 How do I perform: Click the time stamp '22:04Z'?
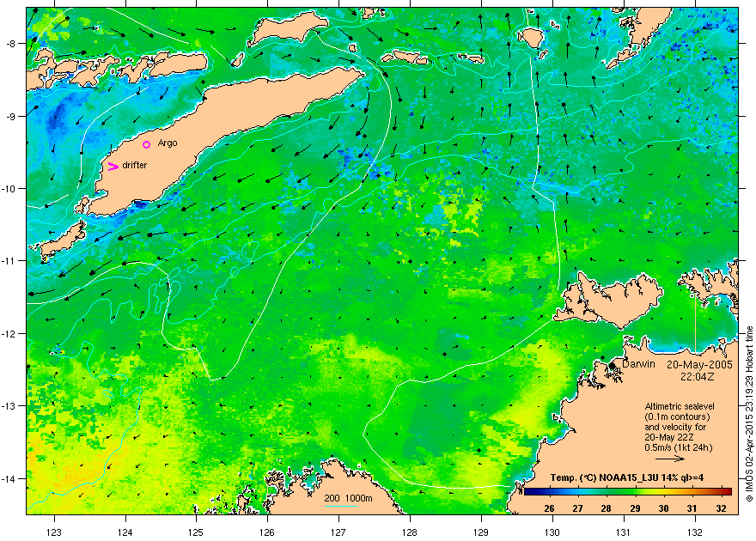pyautogui.click(x=698, y=376)
